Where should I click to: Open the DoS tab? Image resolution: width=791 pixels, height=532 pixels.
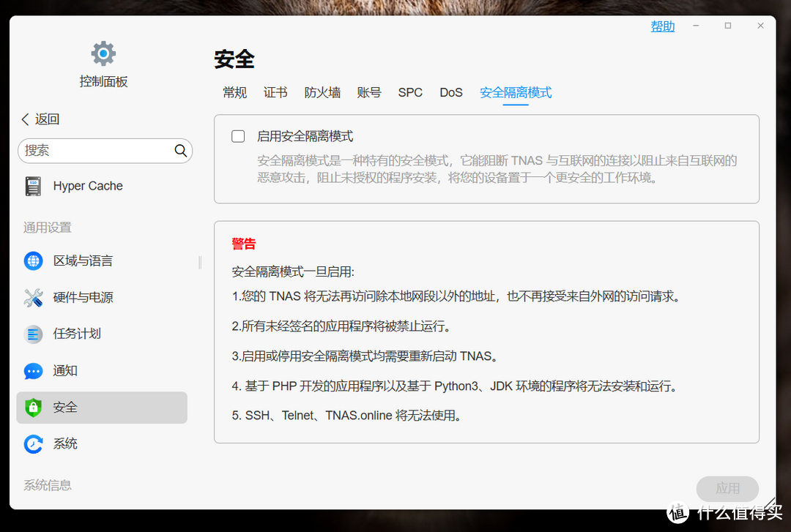point(450,92)
